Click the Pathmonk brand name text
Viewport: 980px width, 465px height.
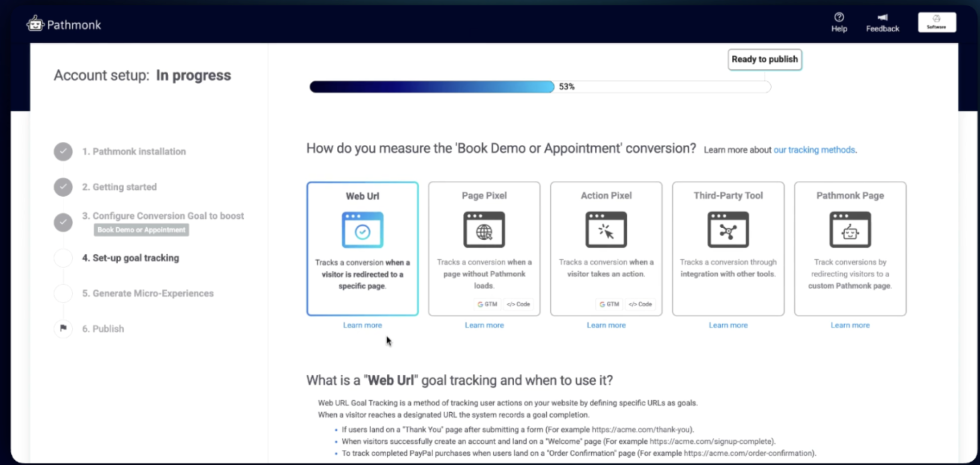74,25
